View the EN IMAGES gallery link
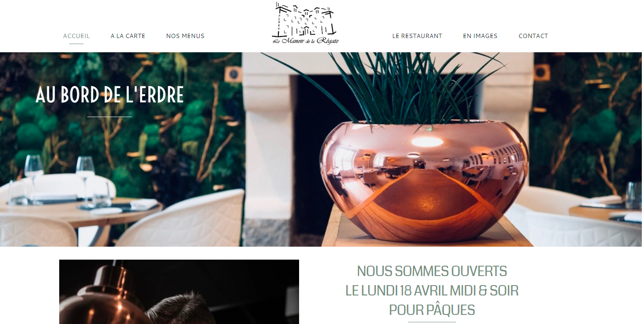The height and width of the screenshot is (324, 644). point(480,36)
